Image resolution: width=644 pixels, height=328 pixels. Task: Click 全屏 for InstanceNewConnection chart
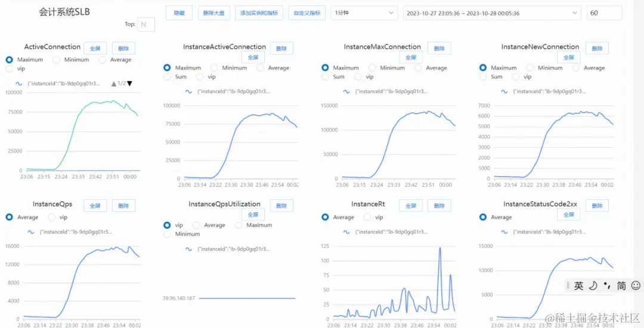pyautogui.click(x=568, y=57)
